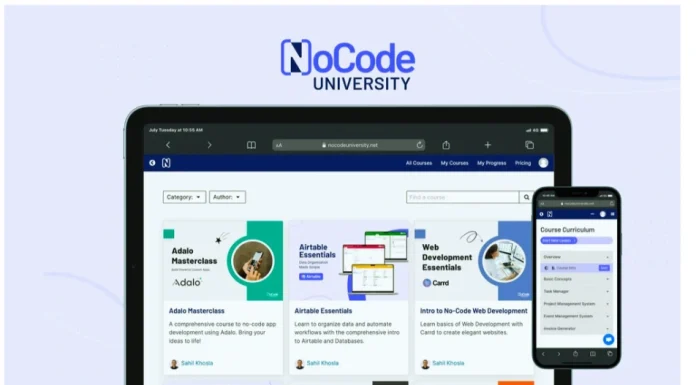Expand the Project Management System section
The width and height of the screenshot is (696, 385).
click(x=576, y=304)
